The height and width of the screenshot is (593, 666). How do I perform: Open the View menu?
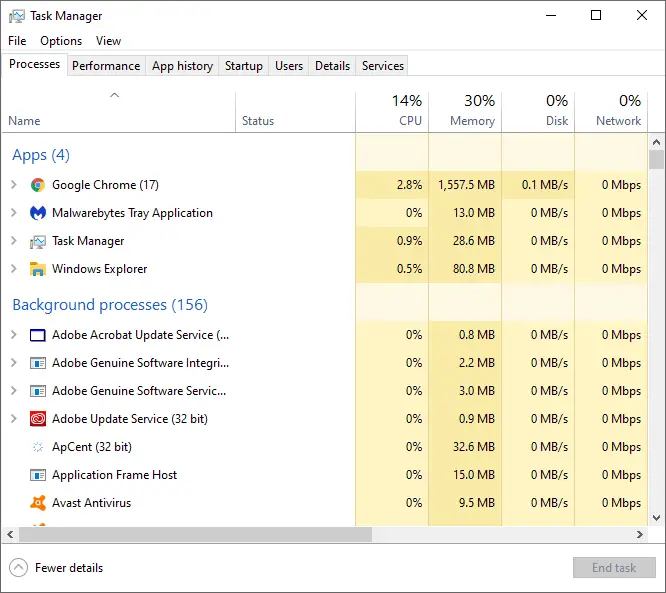coord(108,41)
